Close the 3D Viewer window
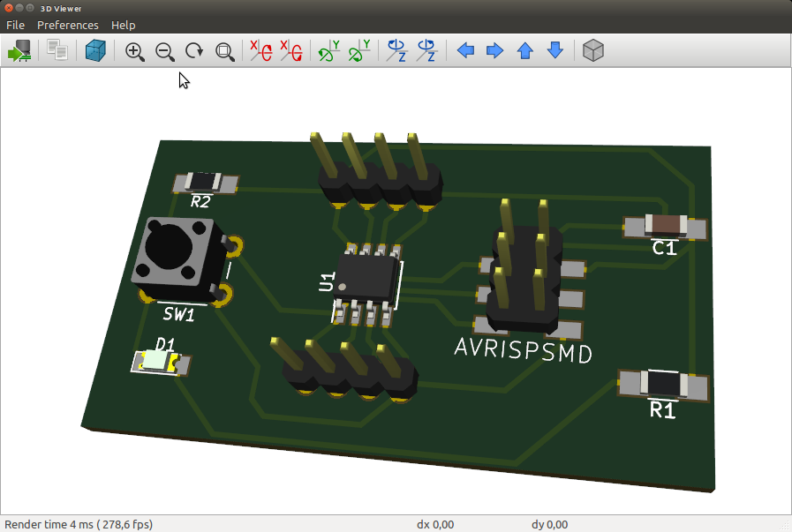 [9, 8]
